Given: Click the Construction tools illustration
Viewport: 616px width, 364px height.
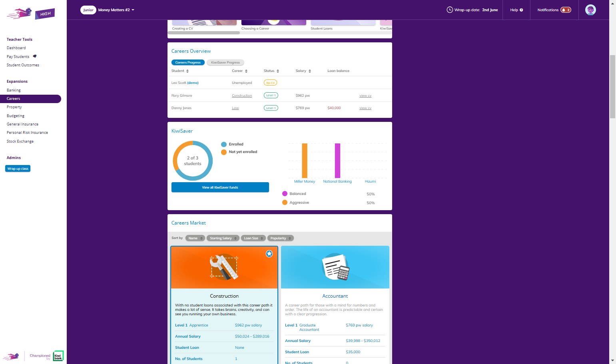Looking at the screenshot, I should (224, 267).
